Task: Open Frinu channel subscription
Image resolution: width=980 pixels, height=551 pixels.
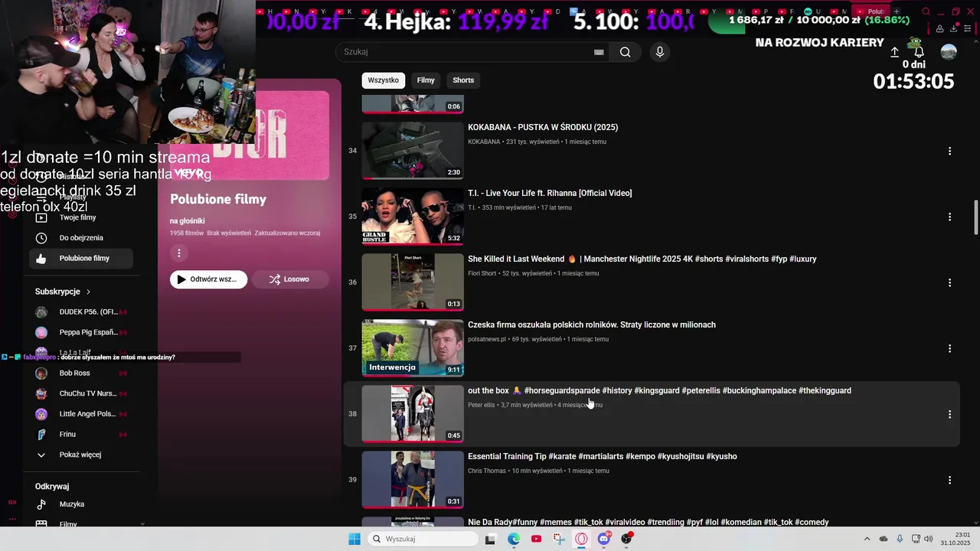Action: 81,435
